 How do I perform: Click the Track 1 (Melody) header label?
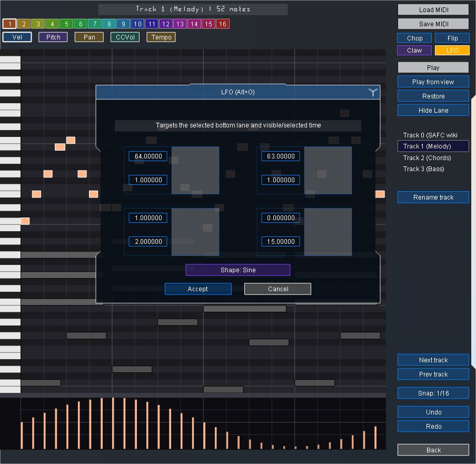click(x=193, y=9)
